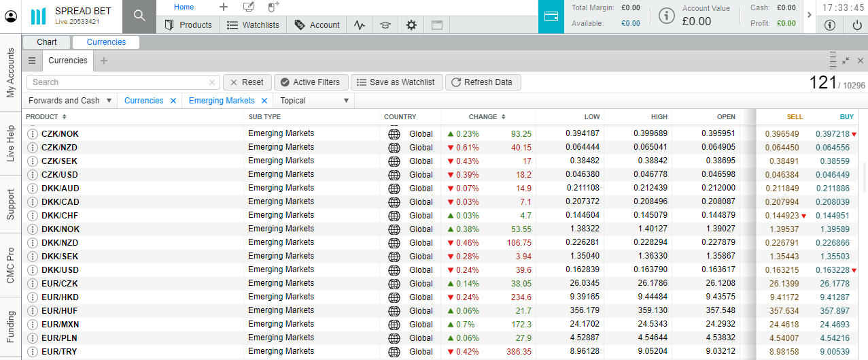Viewport: 868px width, 360px height.
Task: Click the account value info icon
Action: click(x=667, y=16)
